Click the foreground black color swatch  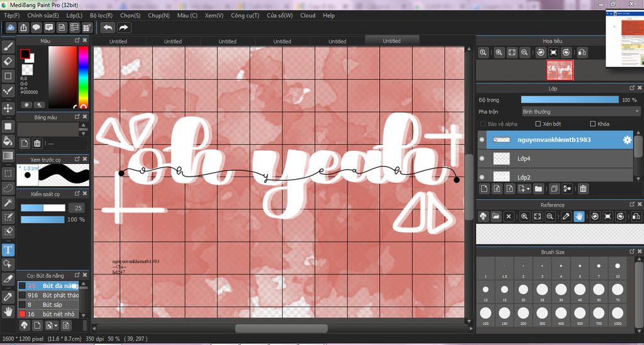25,54
